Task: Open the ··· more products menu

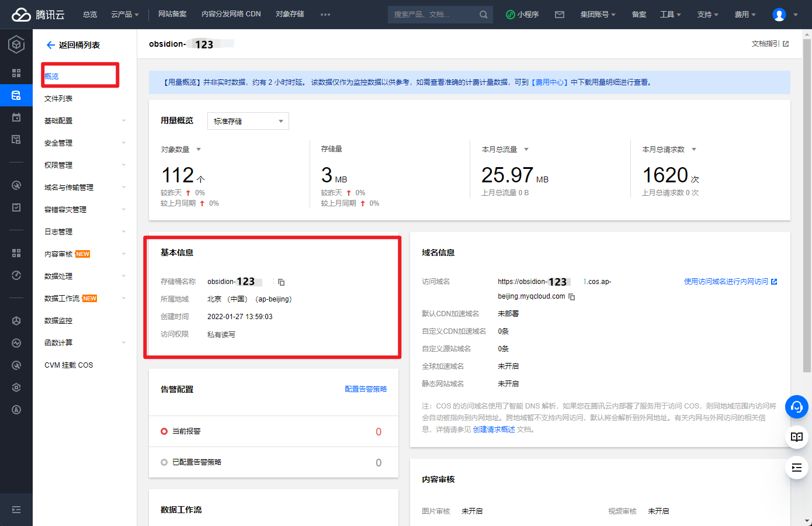Action: 325,15
